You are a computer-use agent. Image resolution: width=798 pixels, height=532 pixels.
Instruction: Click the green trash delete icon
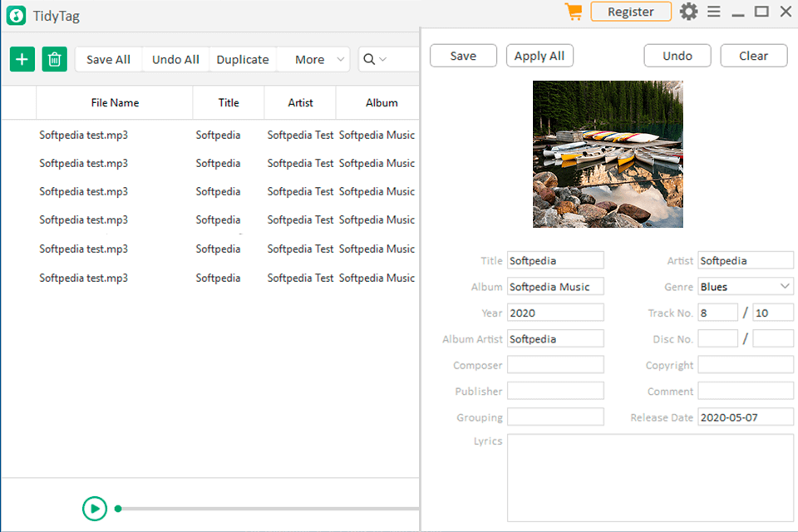pos(55,59)
